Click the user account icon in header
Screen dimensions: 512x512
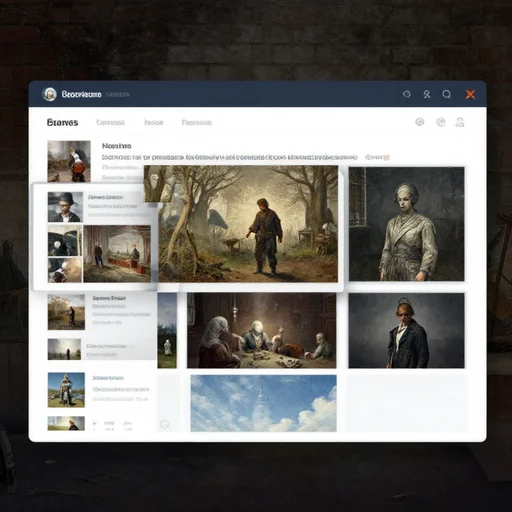[427, 94]
